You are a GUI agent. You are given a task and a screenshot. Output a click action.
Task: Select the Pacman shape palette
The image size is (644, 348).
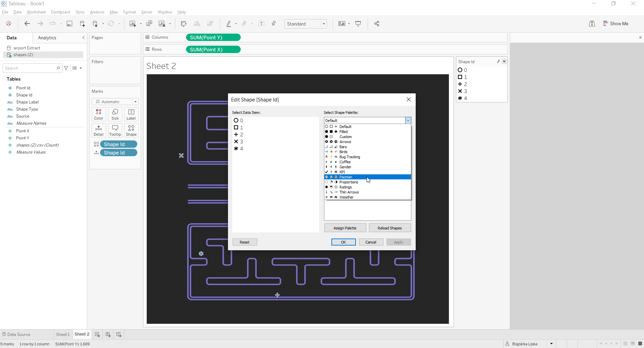[346, 177]
